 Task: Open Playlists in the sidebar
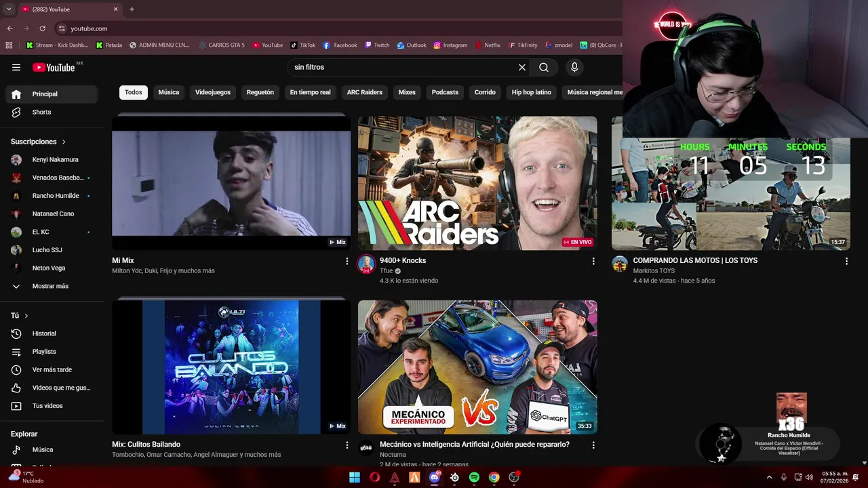(x=52, y=352)
